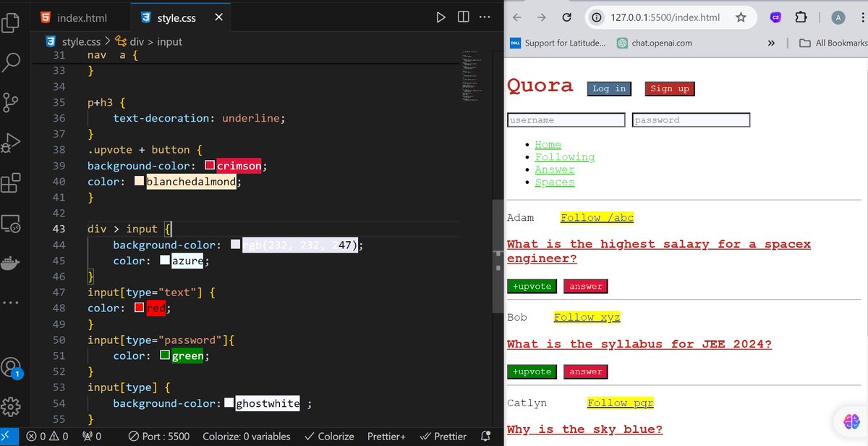The width and height of the screenshot is (868, 446).
Task: Open the Following nav link
Action: [565, 157]
